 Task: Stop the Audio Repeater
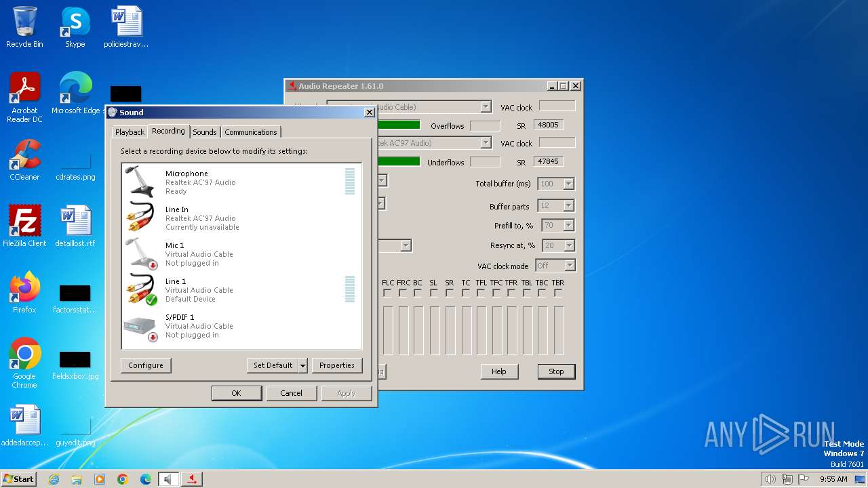pos(556,371)
